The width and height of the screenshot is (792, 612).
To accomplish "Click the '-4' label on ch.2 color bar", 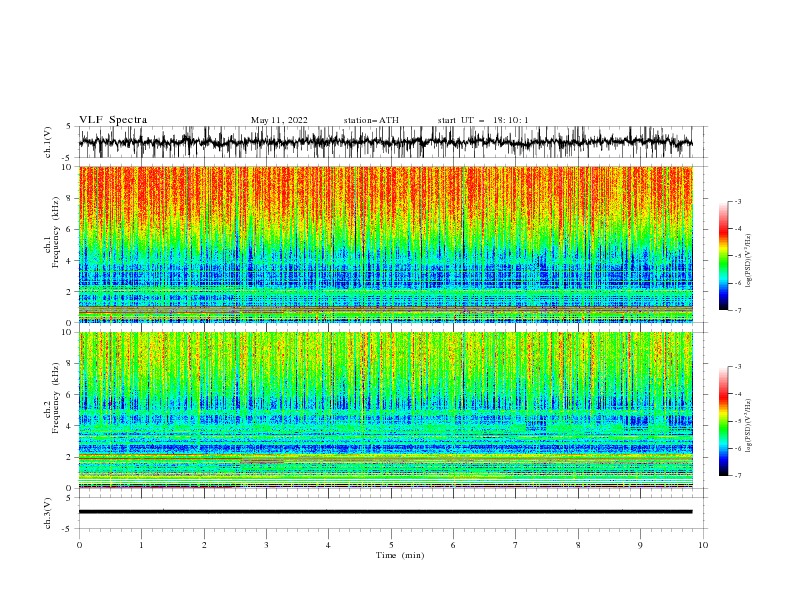I will tap(738, 394).
